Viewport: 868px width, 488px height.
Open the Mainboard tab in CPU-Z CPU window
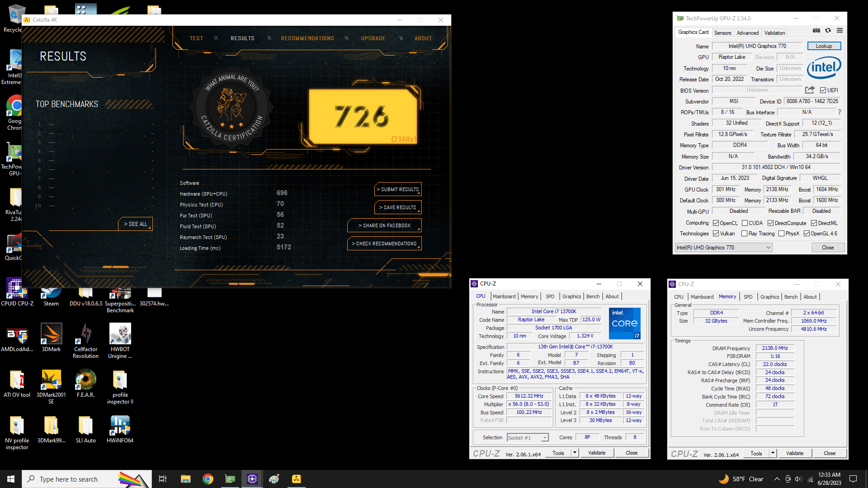pyautogui.click(x=504, y=296)
